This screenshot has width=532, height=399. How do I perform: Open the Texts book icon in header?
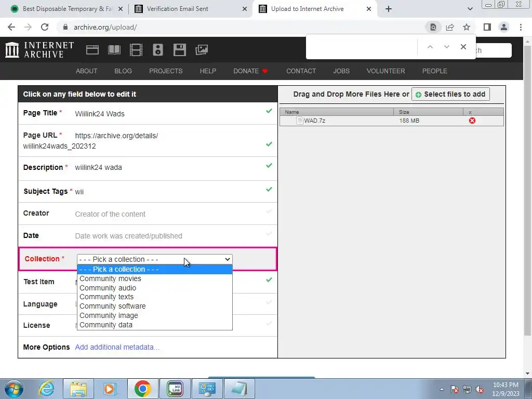pos(114,50)
